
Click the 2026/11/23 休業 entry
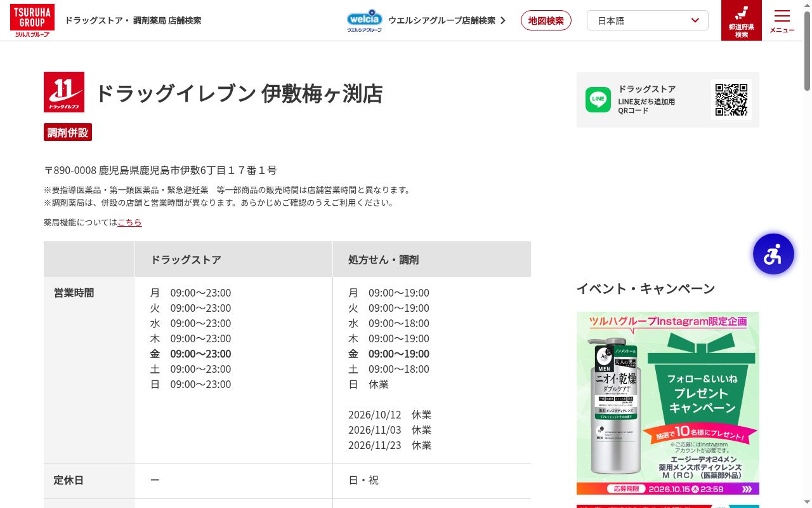390,445
